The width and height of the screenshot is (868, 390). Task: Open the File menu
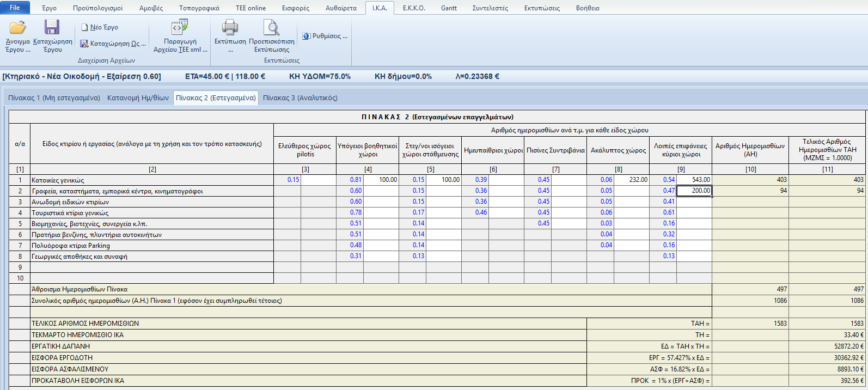click(15, 8)
